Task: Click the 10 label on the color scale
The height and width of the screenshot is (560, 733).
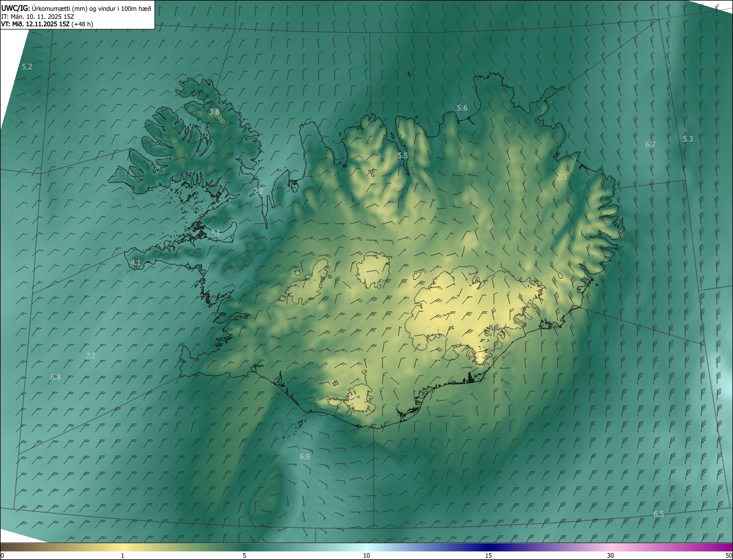Action: 366,556
